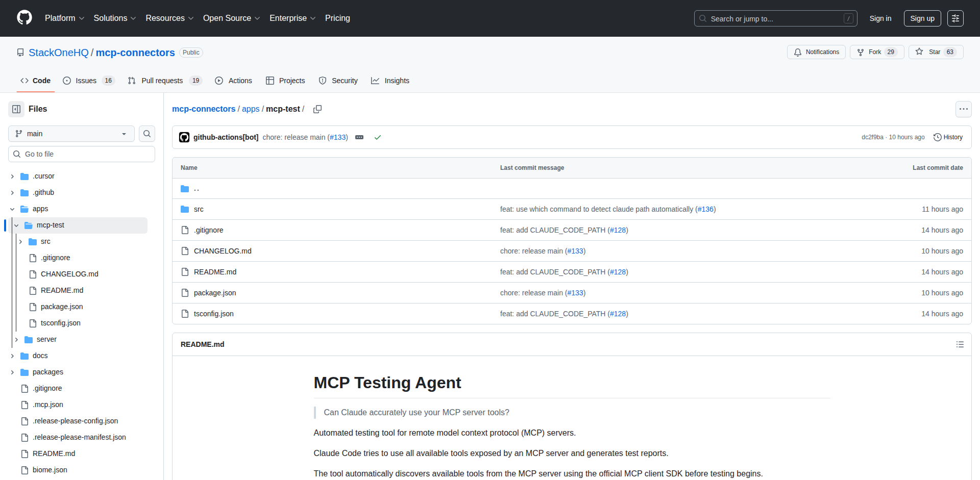The height and width of the screenshot is (480, 980).
Task: Copy the path with the copy icon
Action: [317, 109]
